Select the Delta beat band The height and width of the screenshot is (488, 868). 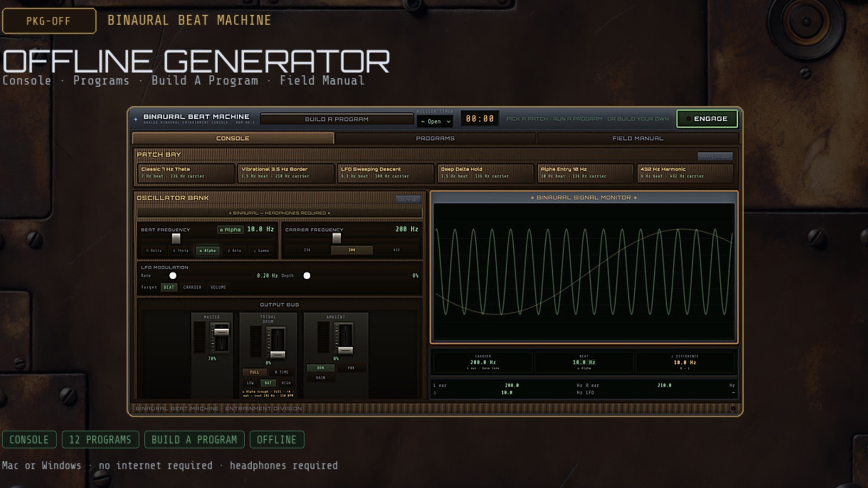click(x=154, y=251)
